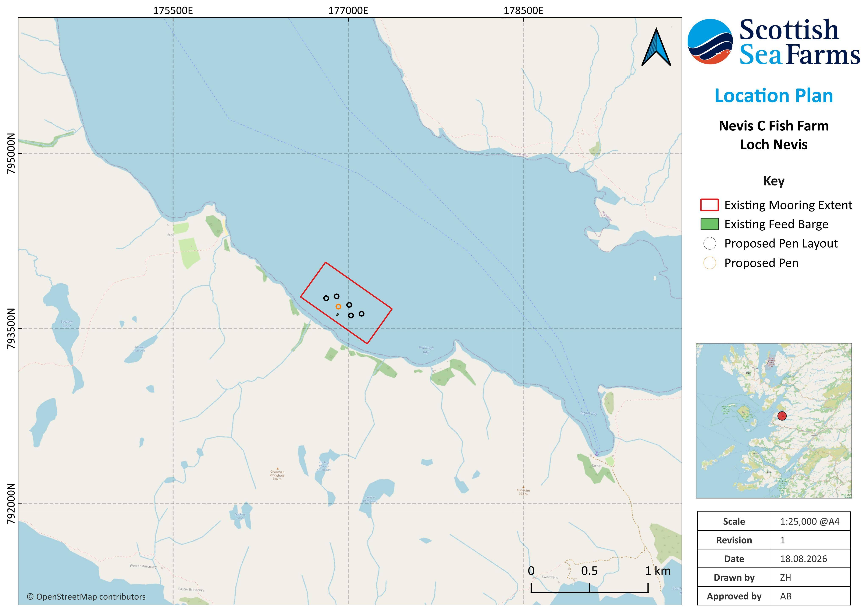868x613 pixels.
Task: Click the 1:25,000 @A4 scale value
Action: tap(810, 522)
